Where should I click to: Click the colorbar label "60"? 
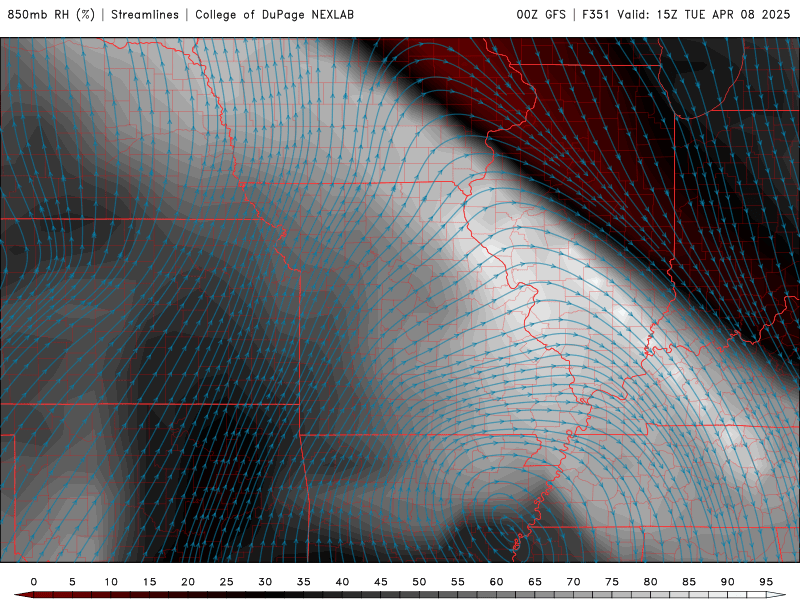496,582
